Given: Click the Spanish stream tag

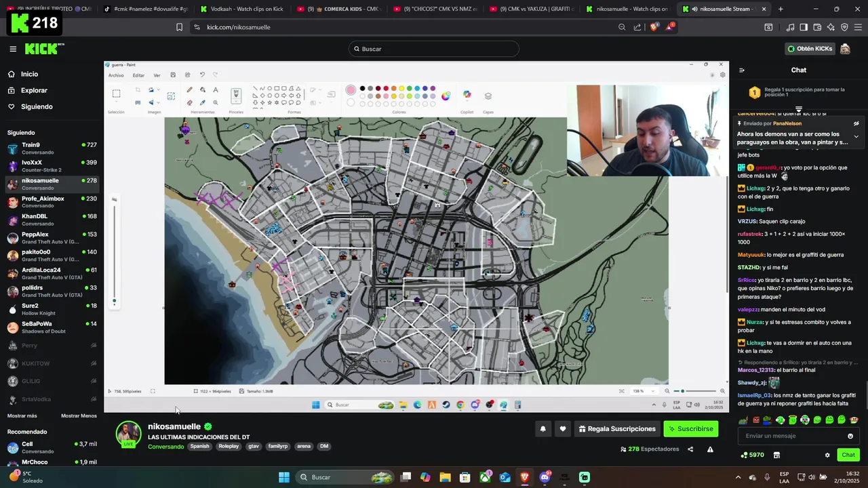Looking at the screenshot, I should (199, 446).
